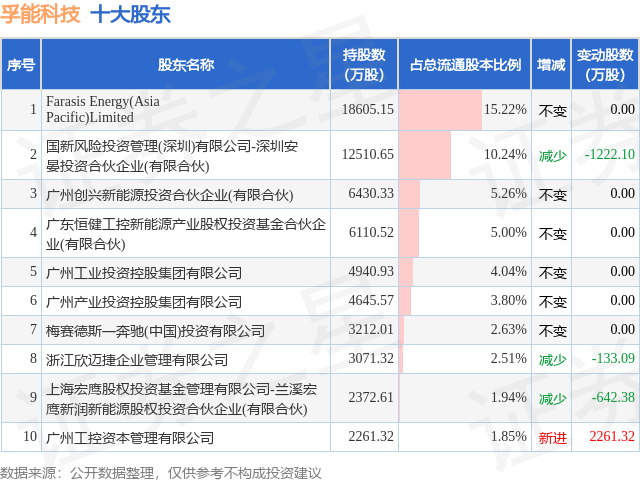Click the green 减少 label in row 2
The image size is (640, 482).
[552, 155]
